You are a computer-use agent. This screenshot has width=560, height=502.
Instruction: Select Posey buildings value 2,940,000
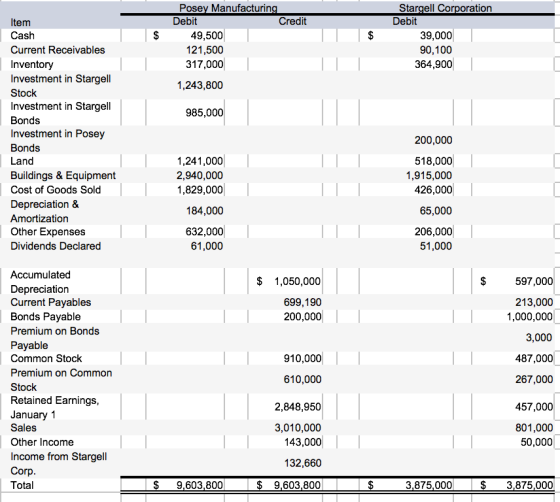point(200,176)
